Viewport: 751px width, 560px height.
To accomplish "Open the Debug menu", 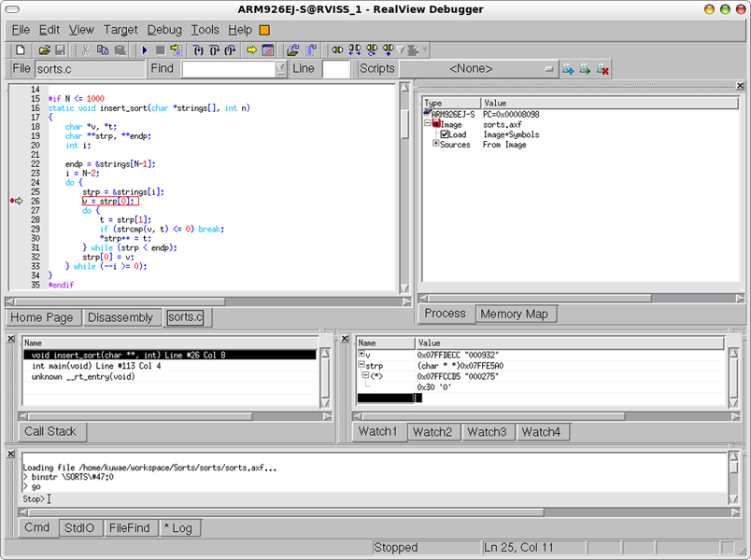I will [164, 30].
